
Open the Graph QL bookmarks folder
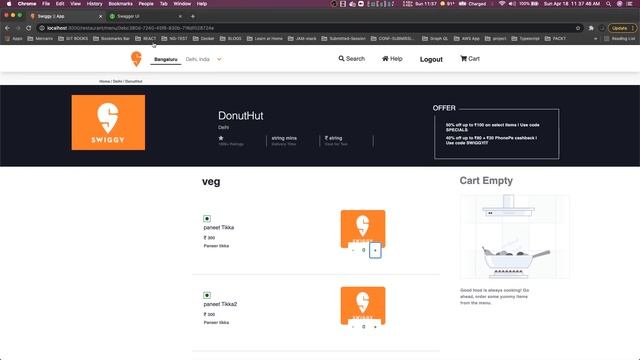435,38
